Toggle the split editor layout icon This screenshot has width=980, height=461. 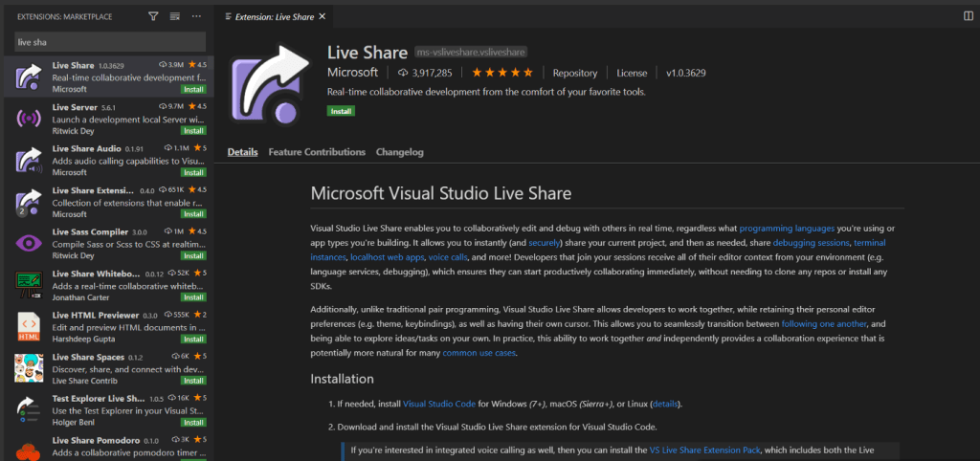969,16
